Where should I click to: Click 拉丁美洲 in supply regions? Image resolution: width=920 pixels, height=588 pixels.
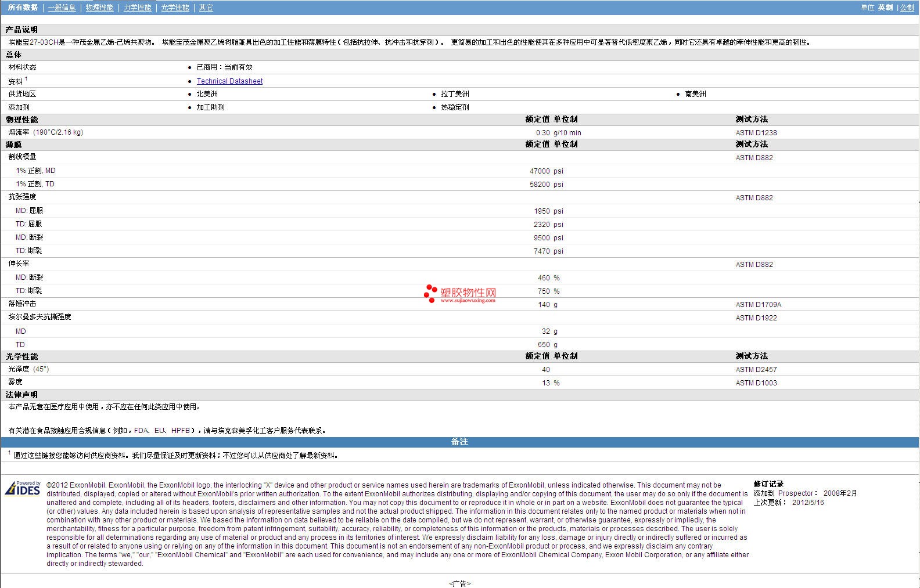click(455, 94)
